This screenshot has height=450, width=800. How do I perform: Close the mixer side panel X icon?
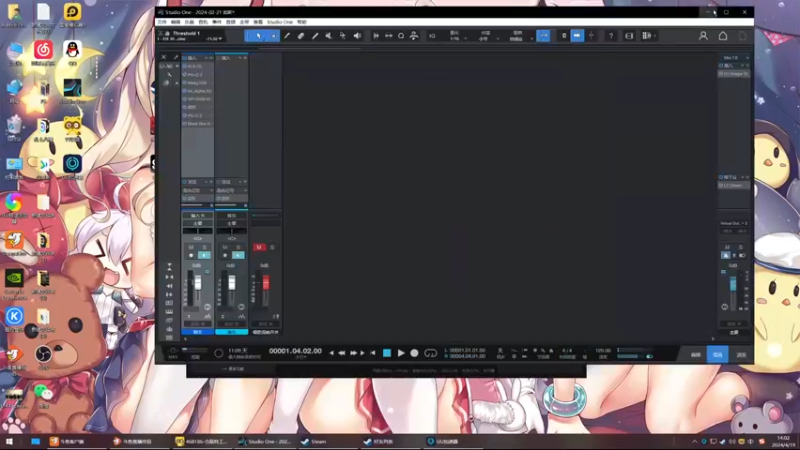click(x=163, y=57)
